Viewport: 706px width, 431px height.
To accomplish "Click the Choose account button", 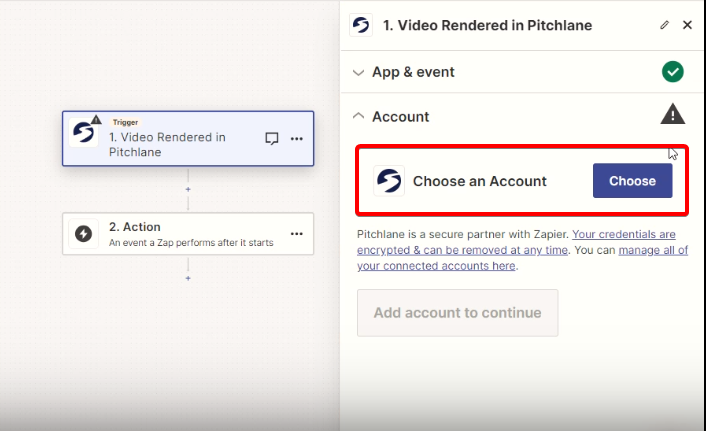I will 632,181.
